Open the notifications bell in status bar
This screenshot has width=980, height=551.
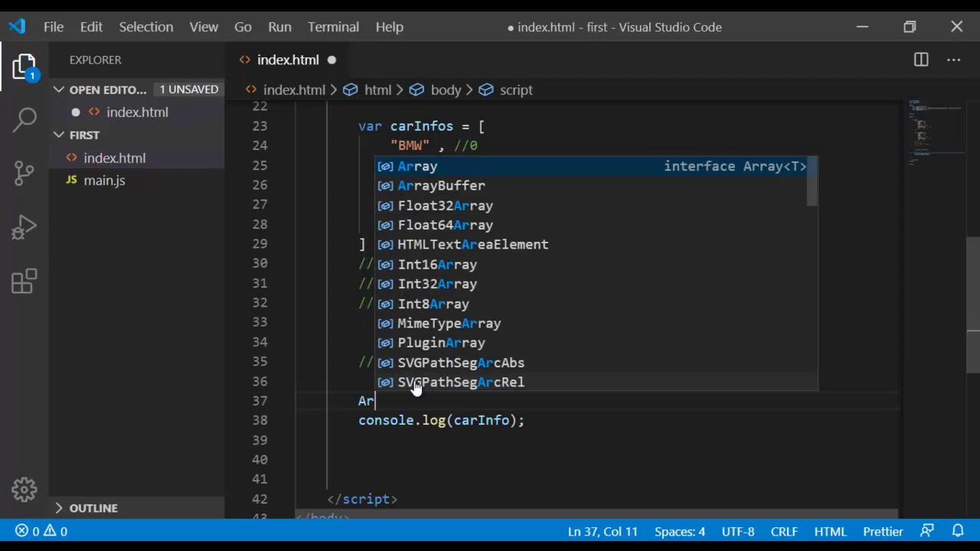point(958,531)
